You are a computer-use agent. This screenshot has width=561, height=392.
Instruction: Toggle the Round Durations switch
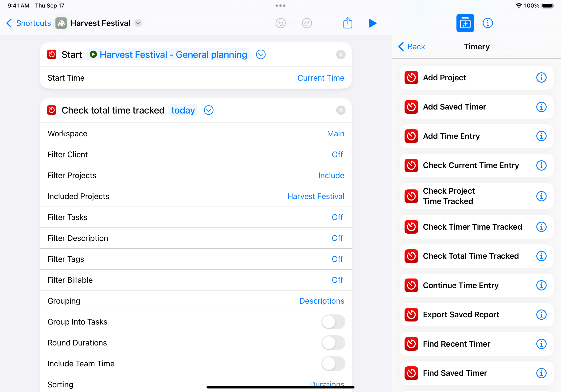pos(333,343)
